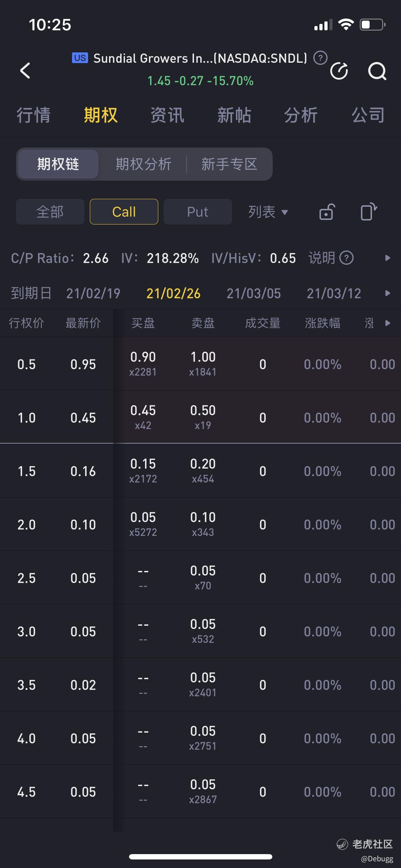401x868 pixels.
Task: Open the 说明 question mark icon
Action: pyautogui.click(x=346, y=258)
